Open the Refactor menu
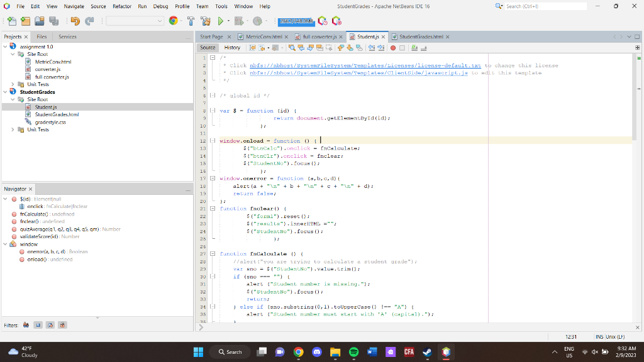The width and height of the screenshot is (644, 362). point(121,6)
